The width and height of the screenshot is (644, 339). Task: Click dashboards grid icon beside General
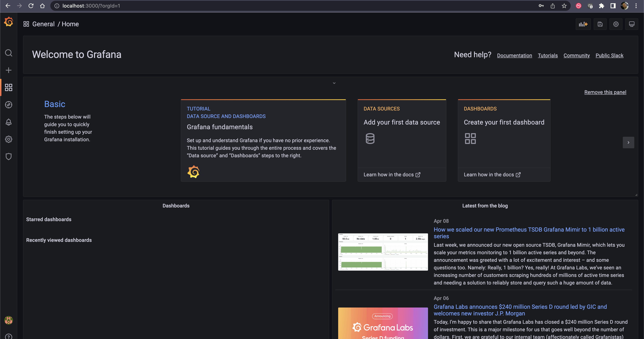pos(26,24)
